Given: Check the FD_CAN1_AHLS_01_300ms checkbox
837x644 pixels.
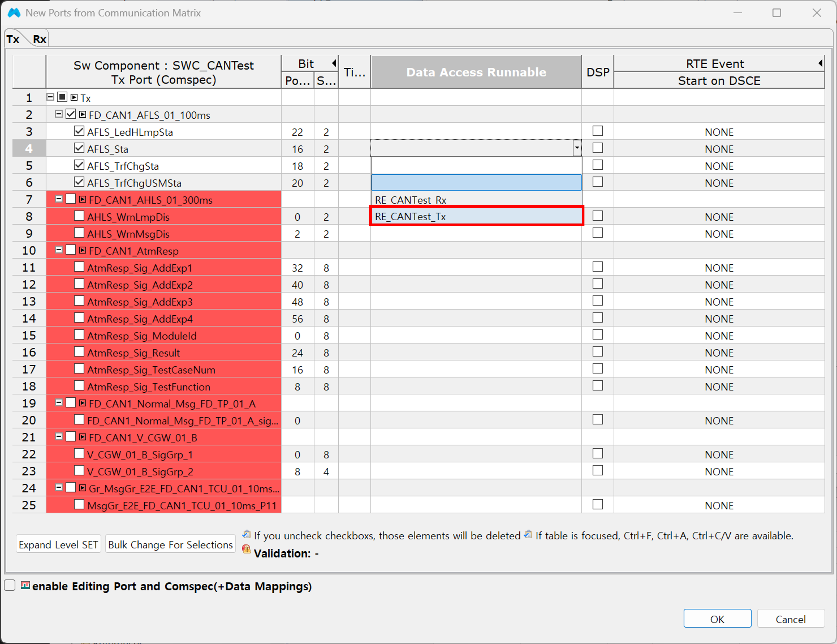Looking at the screenshot, I should pos(70,199).
